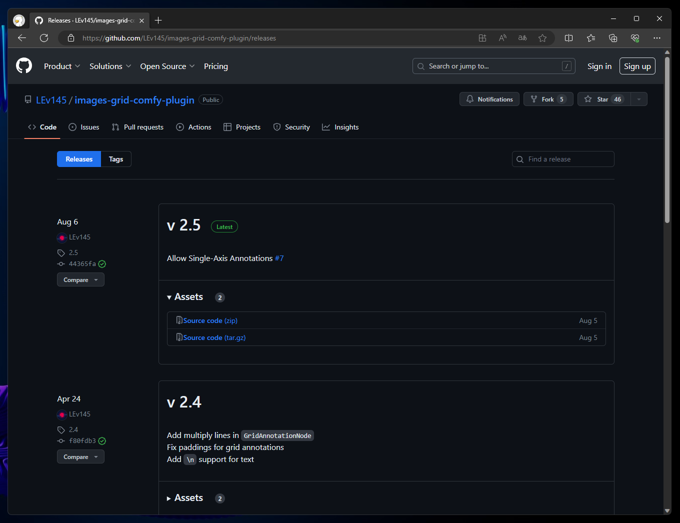Open browser settings ellipsis menu

657,38
